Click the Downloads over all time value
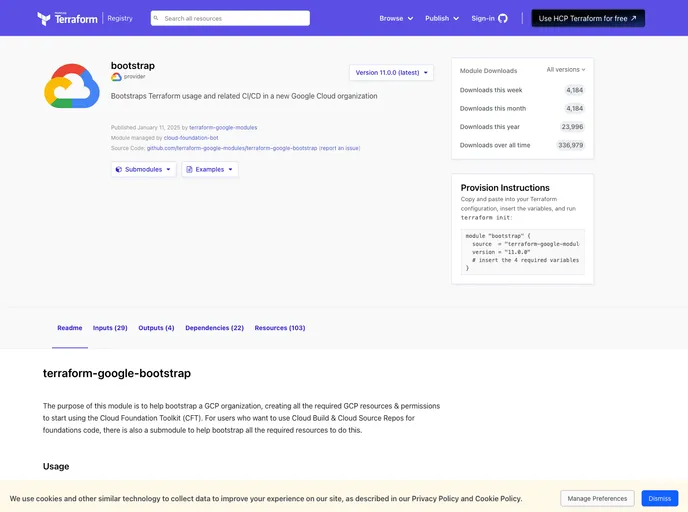 tap(570, 145)
